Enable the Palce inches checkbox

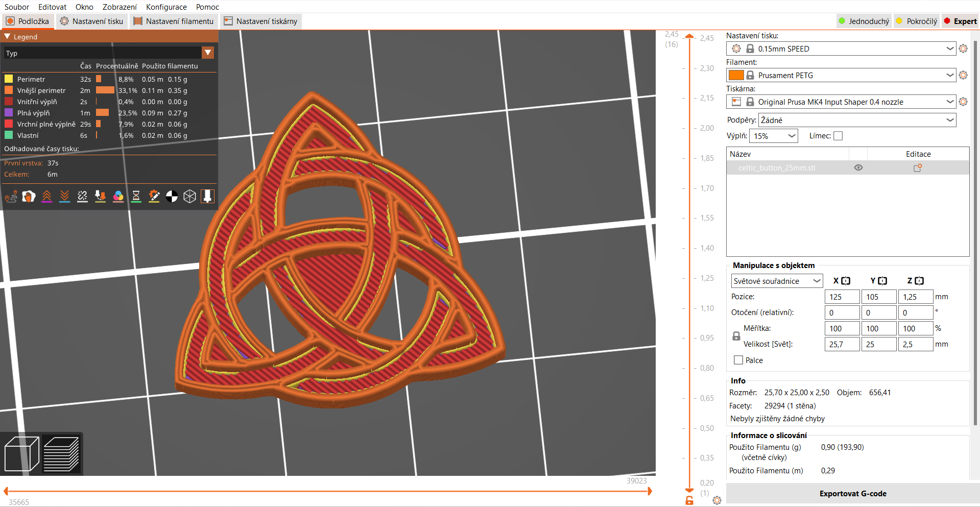coord(738,360)
